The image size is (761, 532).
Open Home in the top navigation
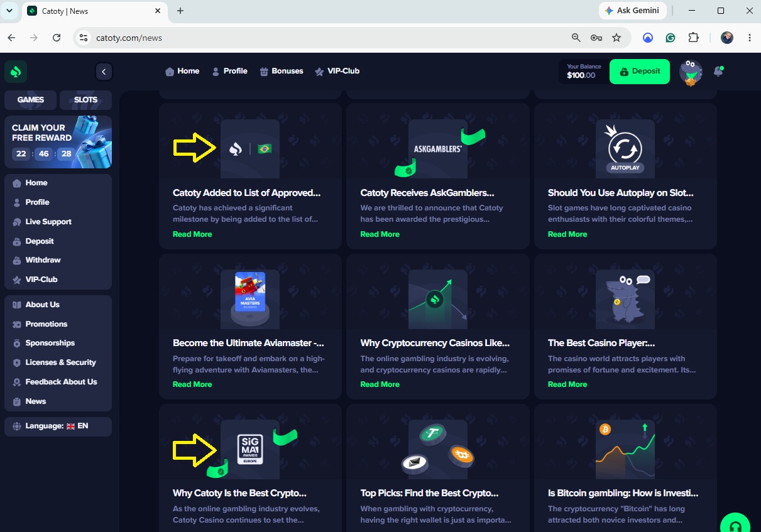tap(182, 71)
